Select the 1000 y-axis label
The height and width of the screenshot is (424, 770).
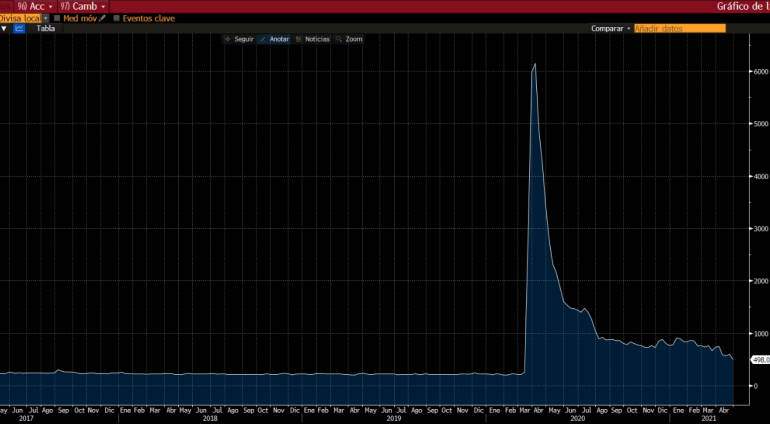761,334
